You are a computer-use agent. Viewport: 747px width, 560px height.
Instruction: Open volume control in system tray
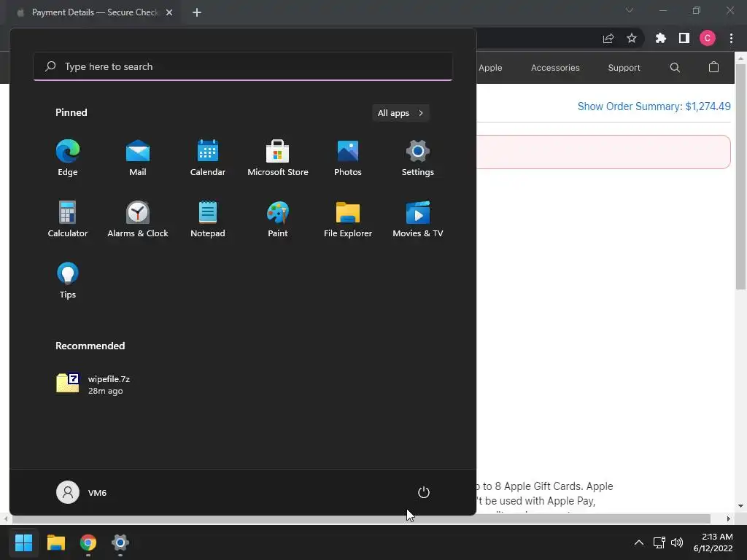click(676, 542)
